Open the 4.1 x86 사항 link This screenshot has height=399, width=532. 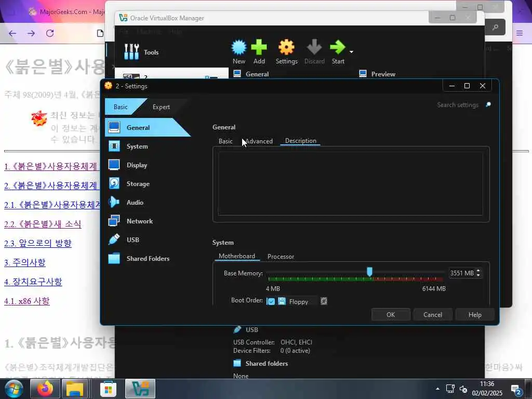tap(27, 301)
